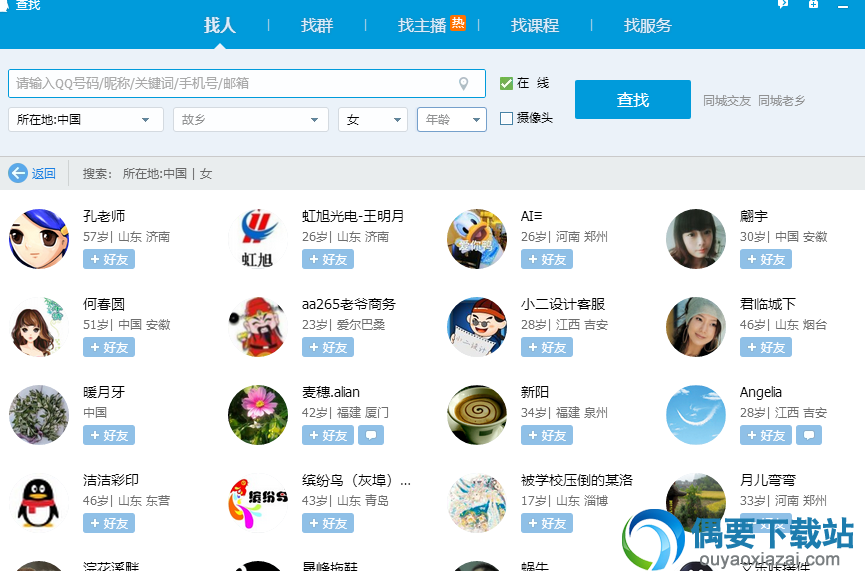The height and width of the screenshot is (571, 865).
Task: Open the 找服务 tab
Action: [648, 25]
